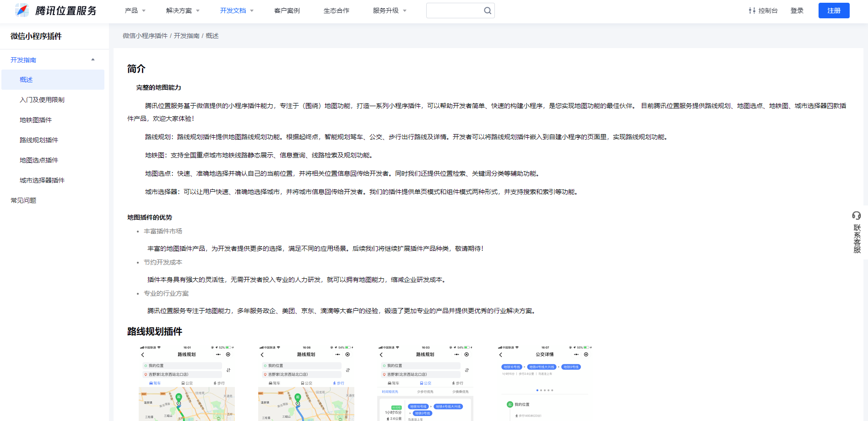
Task: Click the 专业的行业方案 bullet text
Action: (x=166, y=293)
